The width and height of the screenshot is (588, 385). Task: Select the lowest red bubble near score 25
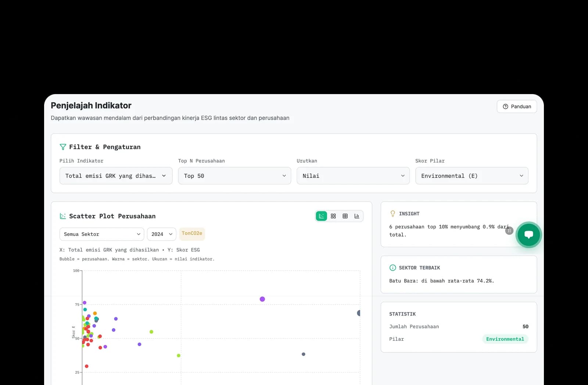[x=87, y=366]
